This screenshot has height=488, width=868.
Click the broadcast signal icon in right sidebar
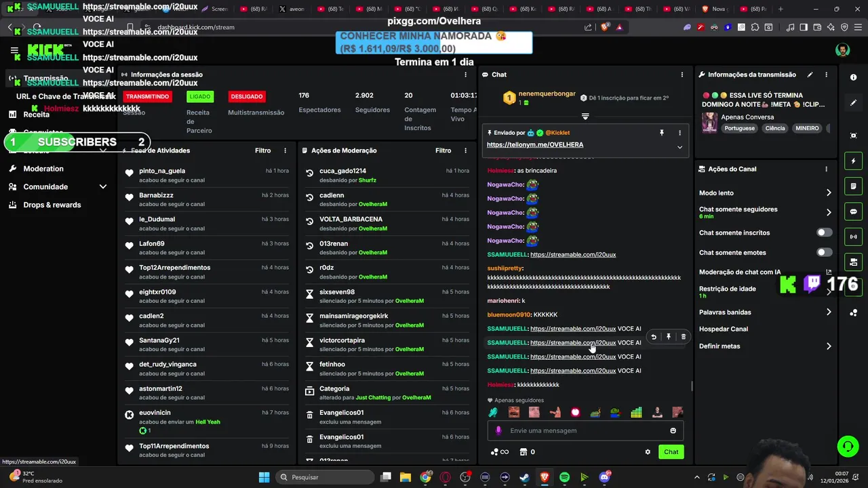point(853,237)
